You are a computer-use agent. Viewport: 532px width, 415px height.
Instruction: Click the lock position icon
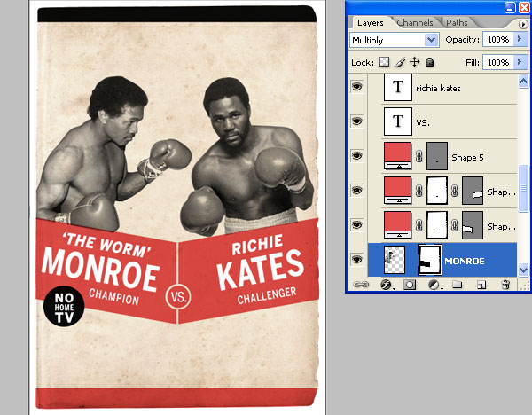click(x=414, y=63)
